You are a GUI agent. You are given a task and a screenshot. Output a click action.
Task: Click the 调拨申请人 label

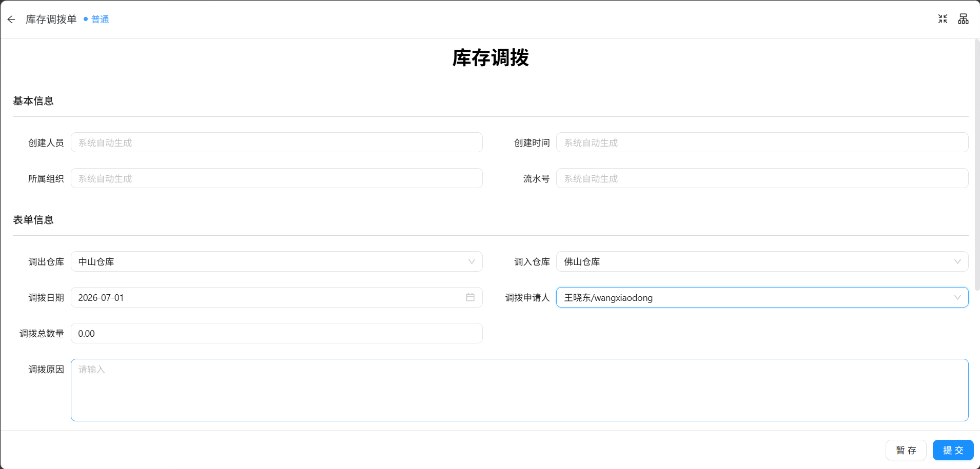pos(527,298)
